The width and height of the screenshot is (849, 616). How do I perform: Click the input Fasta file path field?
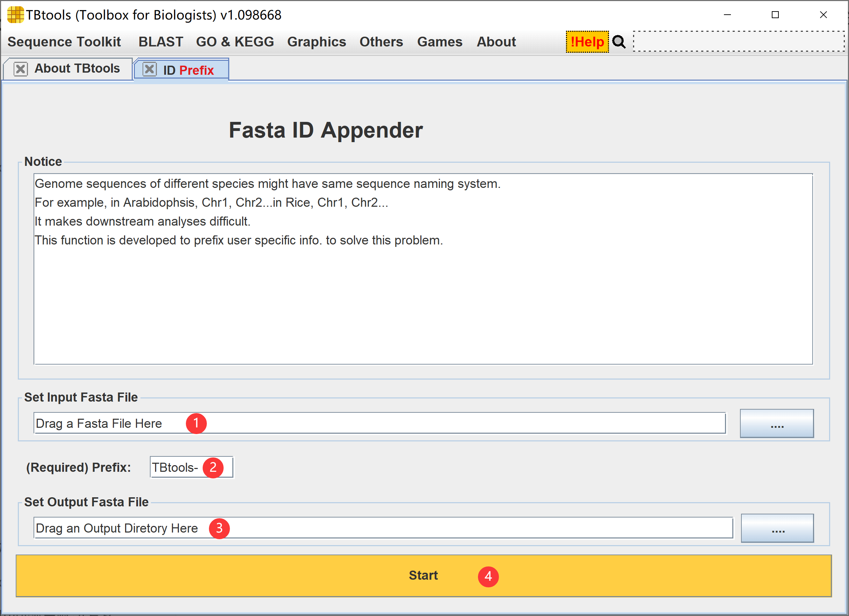379,423
